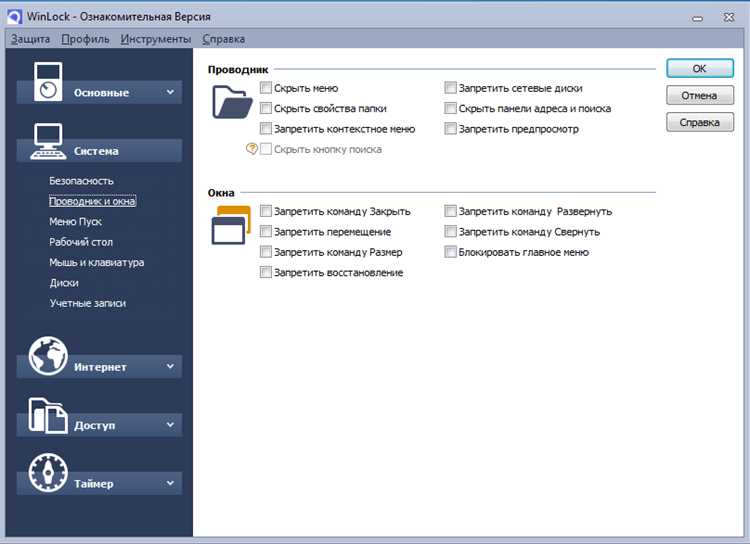Viewport: 750px width, 544px height.
Task: Select Проводник и окна sidebar item
Action: click(92, 201)
